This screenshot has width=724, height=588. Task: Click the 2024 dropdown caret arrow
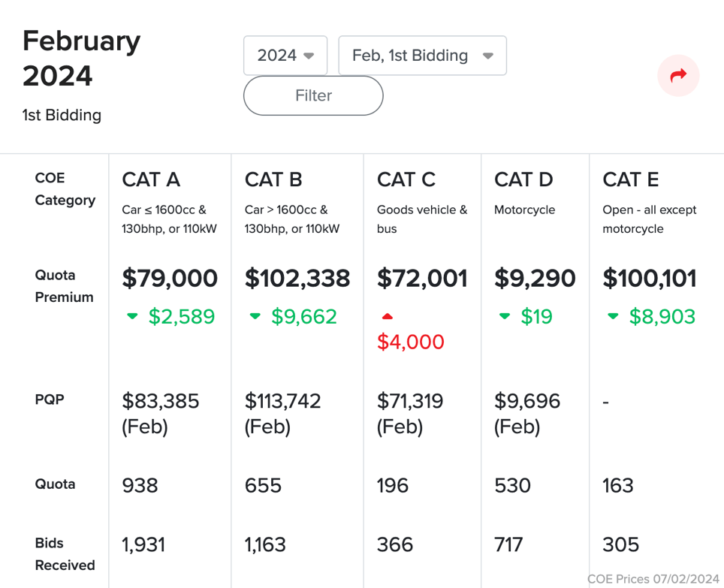(x=309, y=56)
